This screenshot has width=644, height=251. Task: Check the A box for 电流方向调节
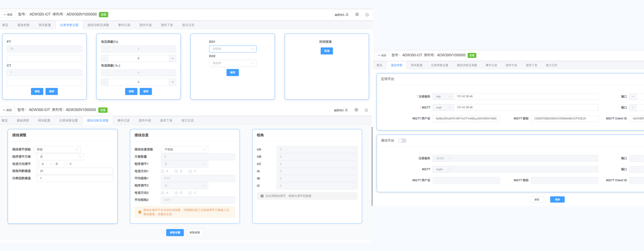pos(39,164)
